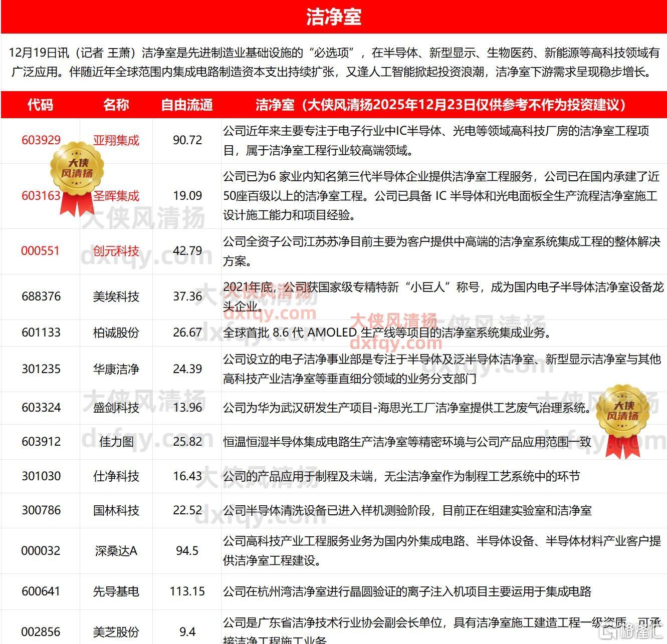Select stock name 美芝股份
Viewport: 667px width, 644px height.
116,632
